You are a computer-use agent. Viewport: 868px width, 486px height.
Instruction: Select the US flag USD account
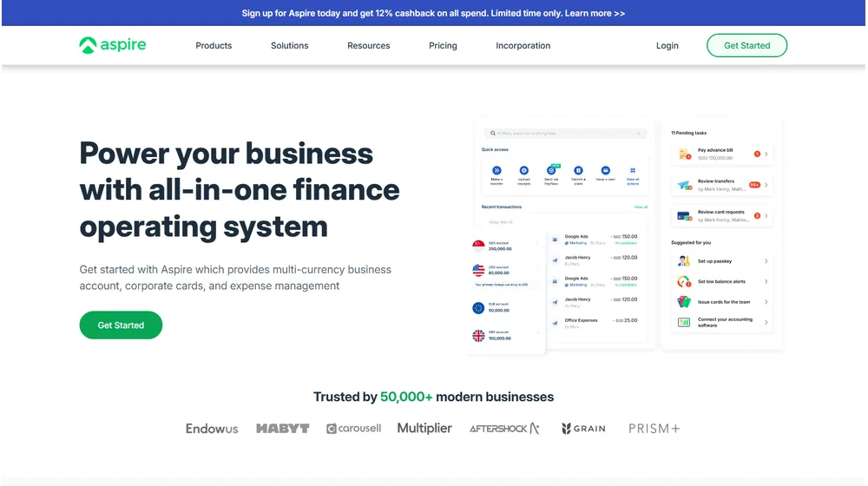point(478,270)
